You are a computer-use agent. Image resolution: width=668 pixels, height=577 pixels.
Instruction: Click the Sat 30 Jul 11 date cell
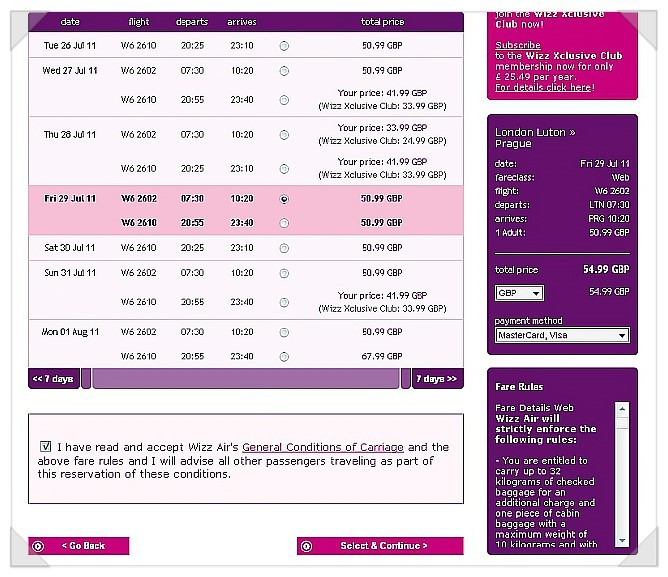pyautogui.click(x=70, y=248)
